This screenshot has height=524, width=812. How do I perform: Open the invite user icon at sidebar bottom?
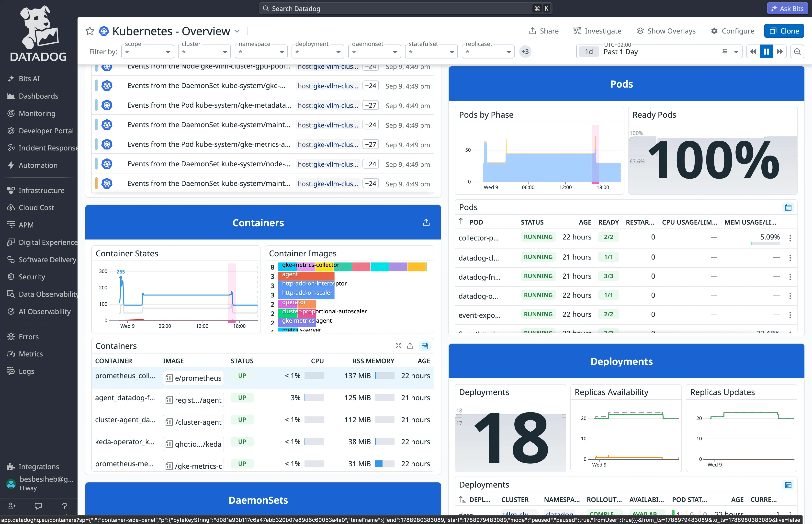12,506
